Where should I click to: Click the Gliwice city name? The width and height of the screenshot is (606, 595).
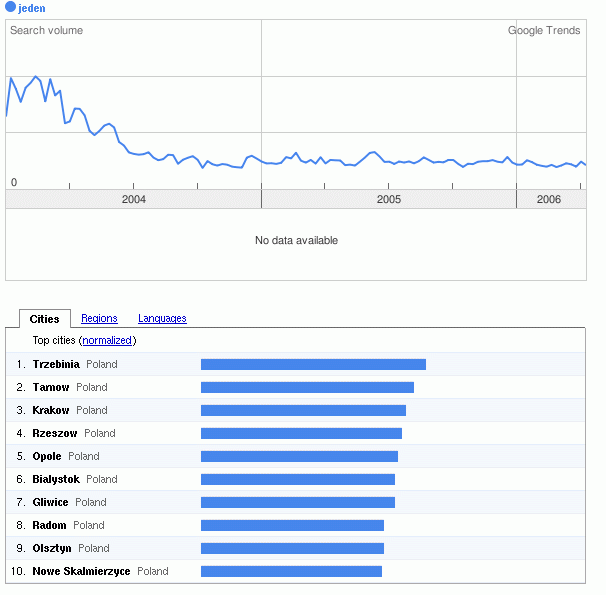tap(51, 502)
